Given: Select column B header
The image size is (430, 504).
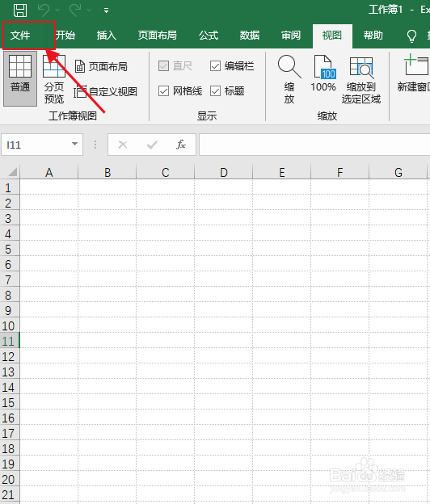Looking at the screenshot, I should [107, 172].
